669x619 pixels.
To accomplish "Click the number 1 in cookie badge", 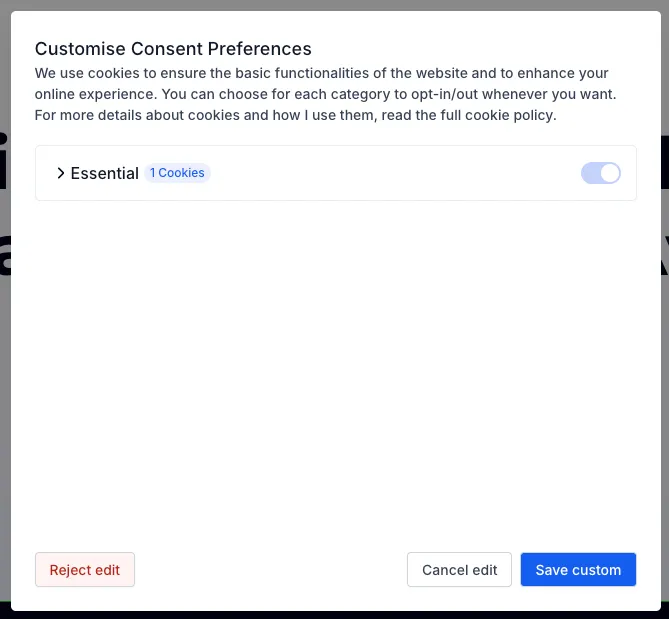I will (x=152, y=173).
